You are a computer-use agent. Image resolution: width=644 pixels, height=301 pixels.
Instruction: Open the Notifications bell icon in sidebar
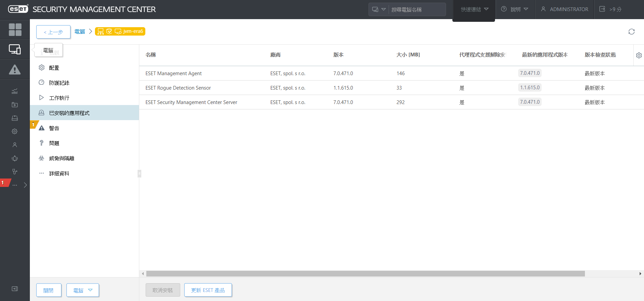(15, 158)
